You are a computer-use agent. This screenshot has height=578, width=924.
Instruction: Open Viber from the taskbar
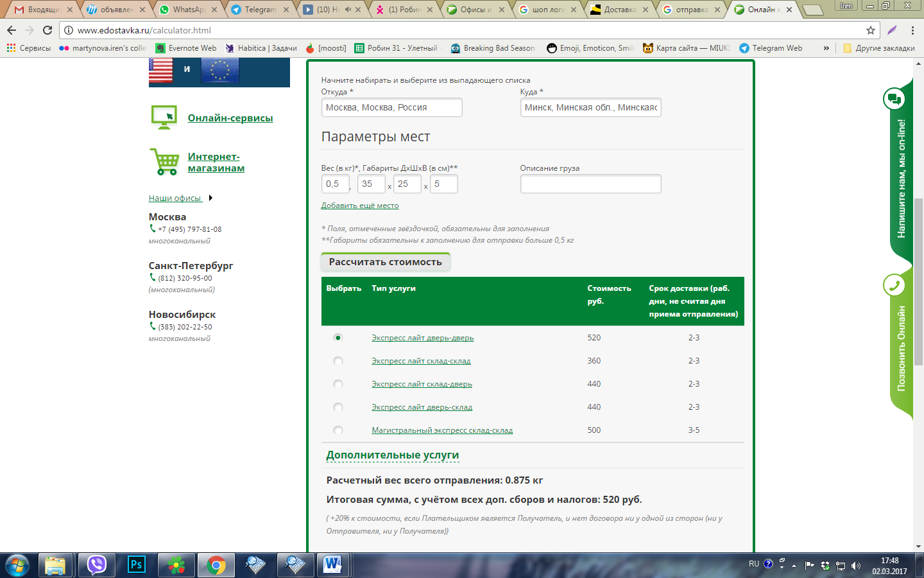pyautogui.click(x=96, y=565)
